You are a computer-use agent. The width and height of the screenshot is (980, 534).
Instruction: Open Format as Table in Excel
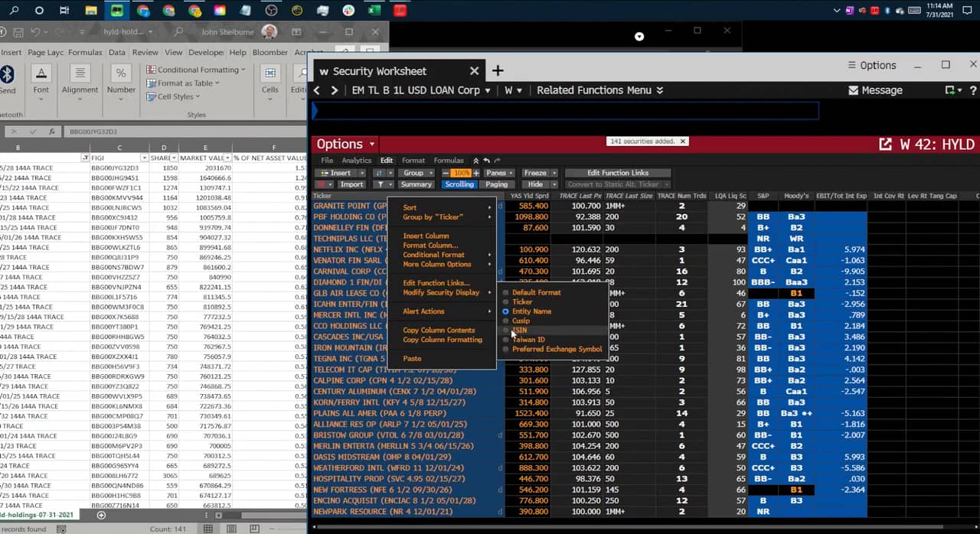[183, 83]
